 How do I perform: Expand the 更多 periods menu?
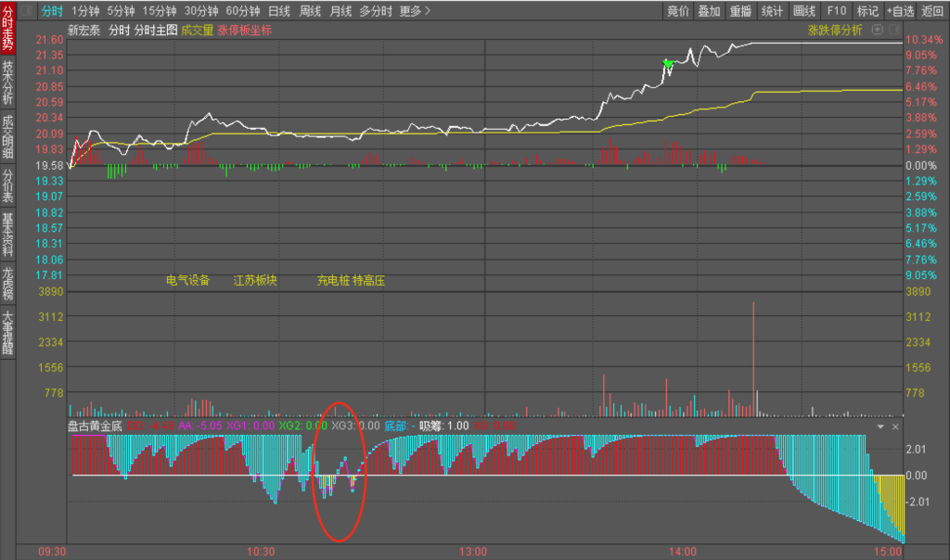[x=415, y=11]
